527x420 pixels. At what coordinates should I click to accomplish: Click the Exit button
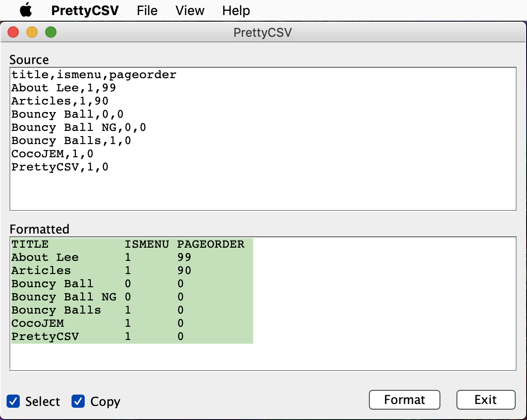[486, 400]
